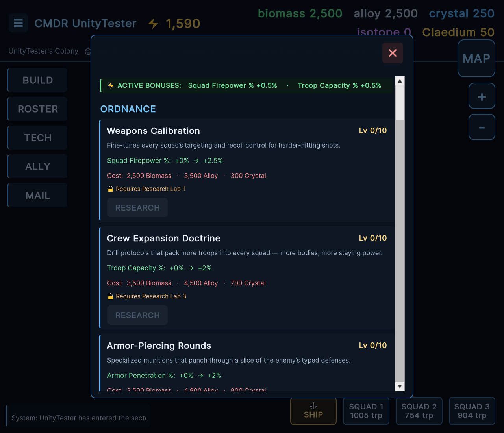Click 'Troop Capacity % +0.5%' active bonus
This screenshot has height=433, width=504.
pos(339,85)
